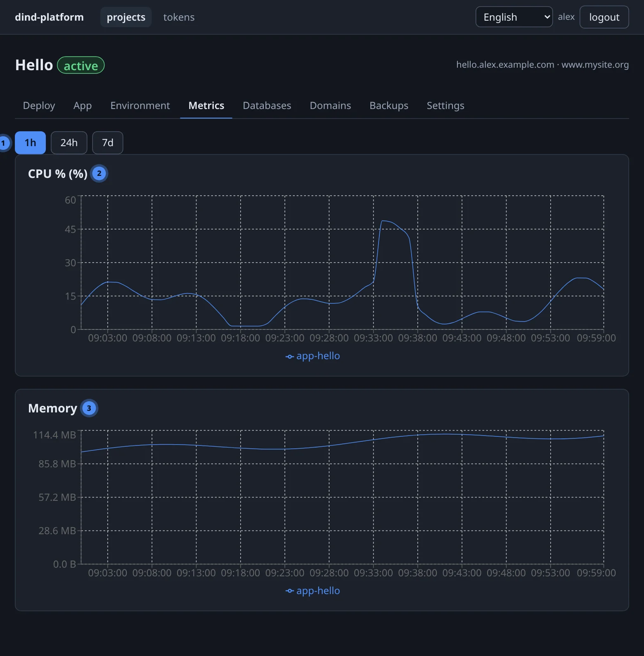Select the Metrics tab
644x656 pixels.
pos(206,106)
